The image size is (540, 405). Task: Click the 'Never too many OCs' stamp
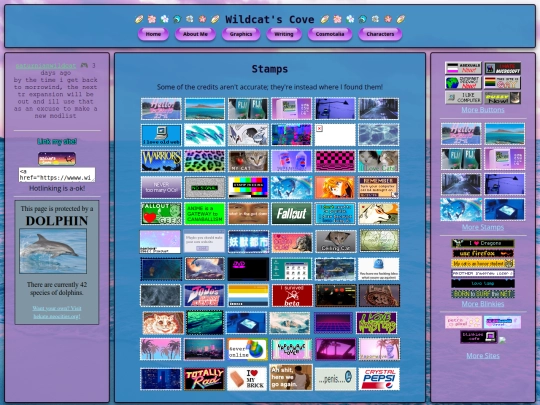(161, 187)
